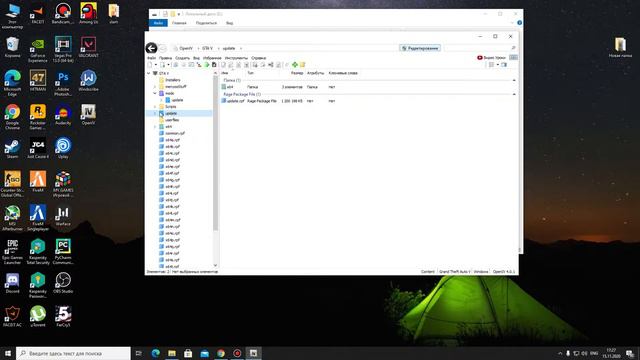Screen dimensions: 640x360
Task: Expand the selected update folder in tree
Action: [x=155, y=113]
